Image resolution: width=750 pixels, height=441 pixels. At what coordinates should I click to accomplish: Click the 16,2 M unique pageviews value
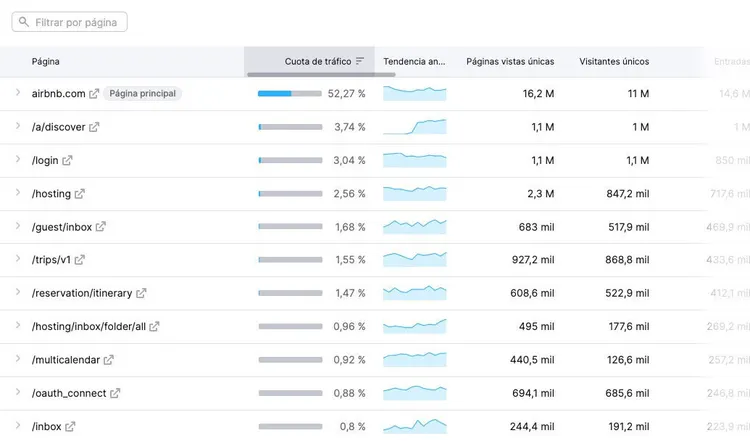(538, 94)
